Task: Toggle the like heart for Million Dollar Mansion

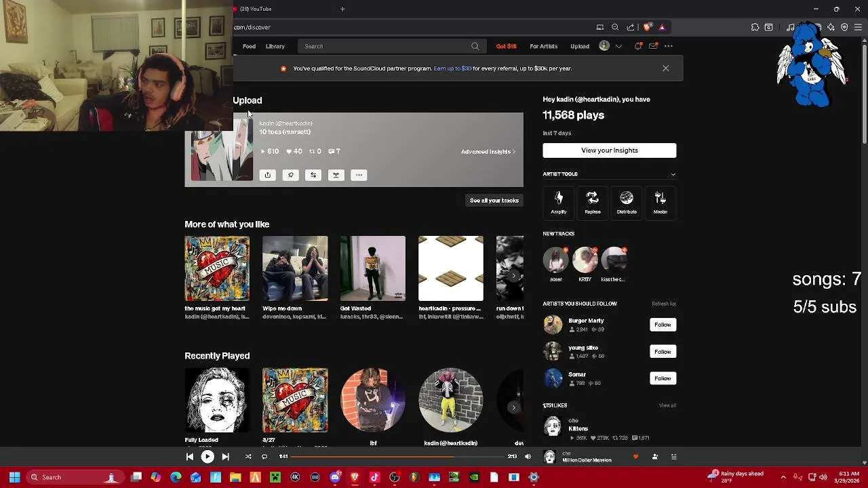Action: click(635, 457)
